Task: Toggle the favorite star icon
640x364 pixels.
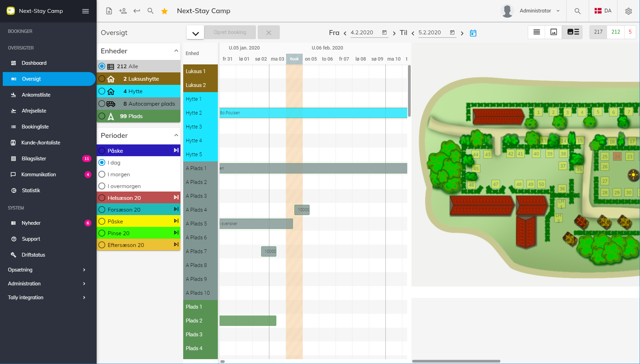Action: (x=165, y=11)
